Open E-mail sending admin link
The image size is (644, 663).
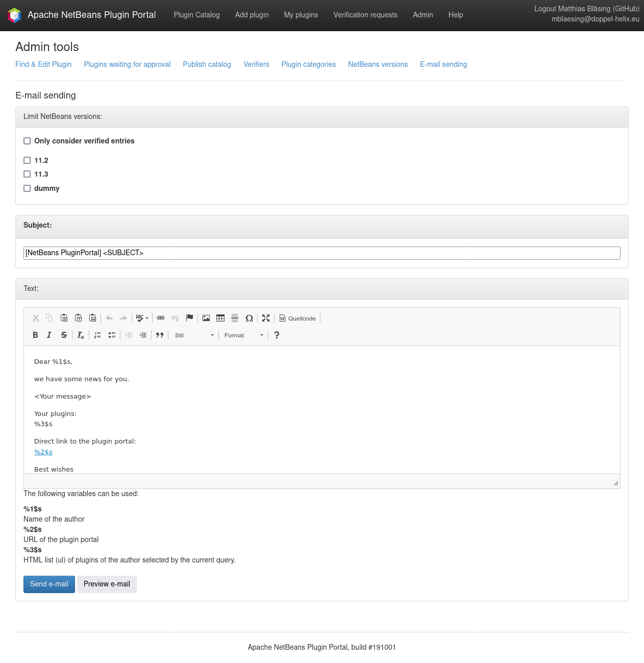click(443, 64)
